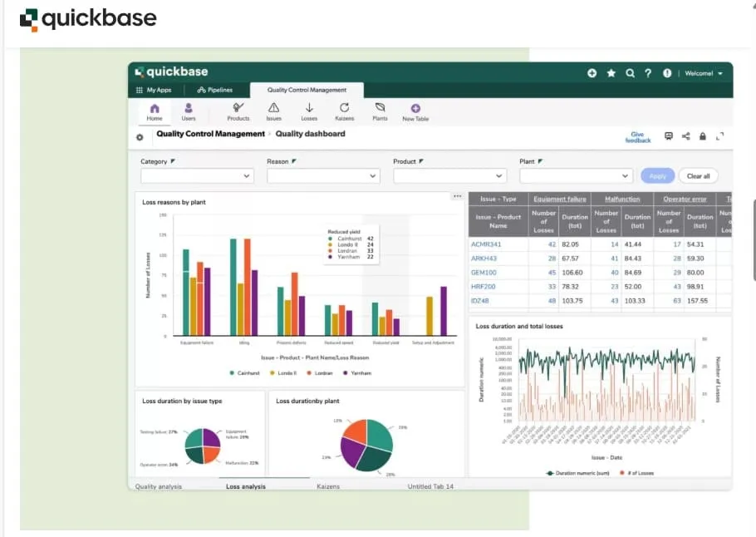Toggle Londo II series in bar chart legend
This screenshot has height=537, width=756.
pyautogui.click(x=283, y=373)
